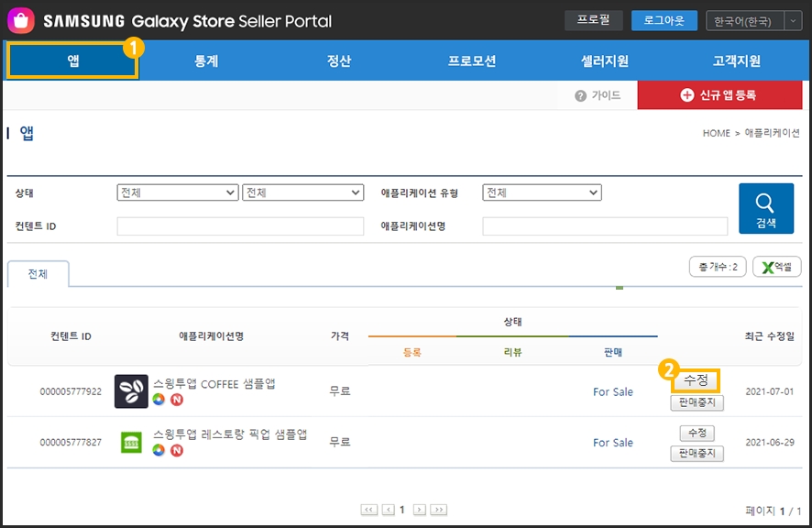Click the magnifying glass search button

[x=764, y=208]
